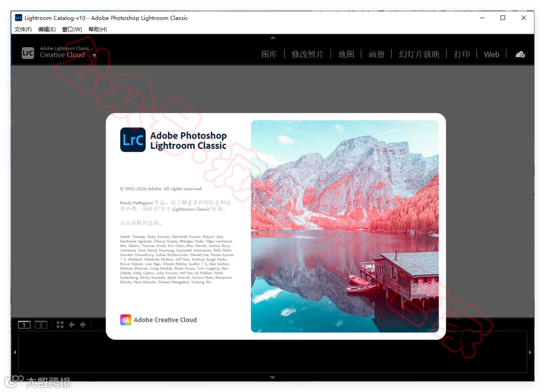Click the Adobe Creative Cloud splash icon
Viewport: 545px width, 392px height.
[x=126, y=320]
